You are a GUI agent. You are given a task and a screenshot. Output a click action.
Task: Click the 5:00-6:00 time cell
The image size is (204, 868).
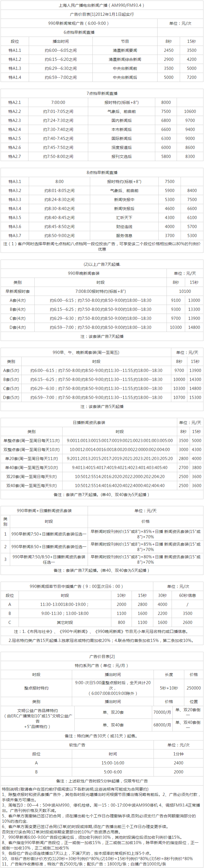pyautogui.click(x=113, y=772)
